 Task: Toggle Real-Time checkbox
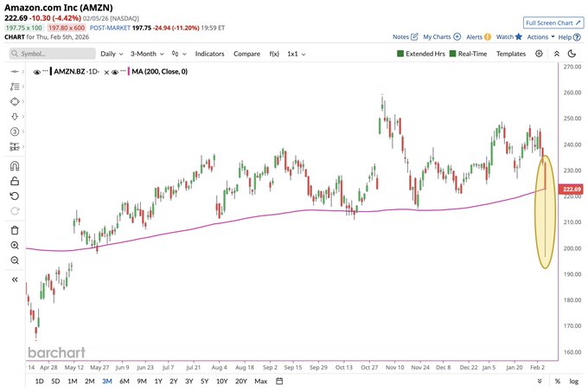(x=452, y=54)
